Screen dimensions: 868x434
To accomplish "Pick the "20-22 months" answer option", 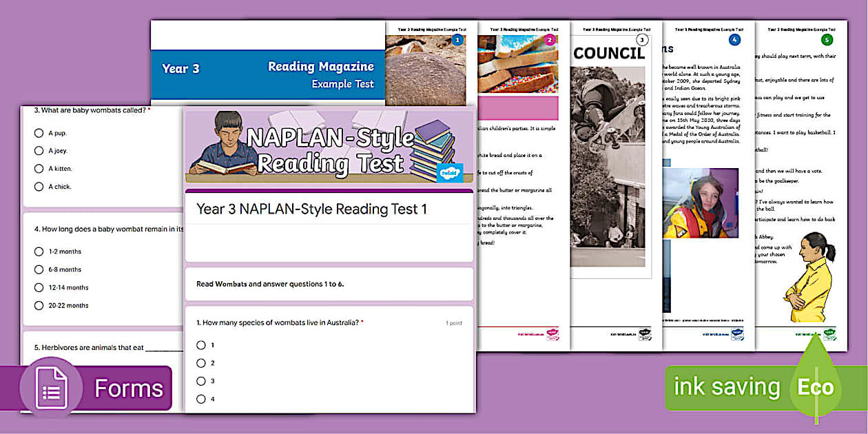I will [39, 305].
